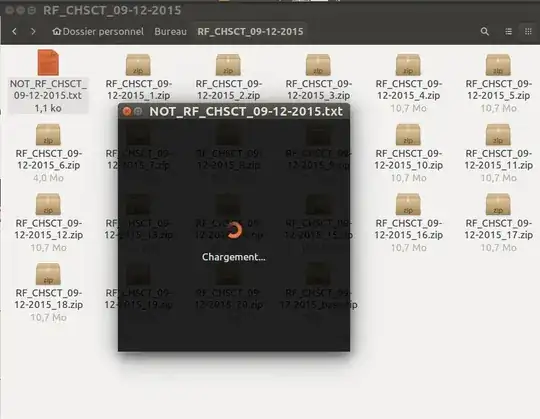This screenshot has height=419, width=540.
Task: Select RF_CHSCT_09-12-2015_11.zip archive icon
Action: tap(498, 135)
